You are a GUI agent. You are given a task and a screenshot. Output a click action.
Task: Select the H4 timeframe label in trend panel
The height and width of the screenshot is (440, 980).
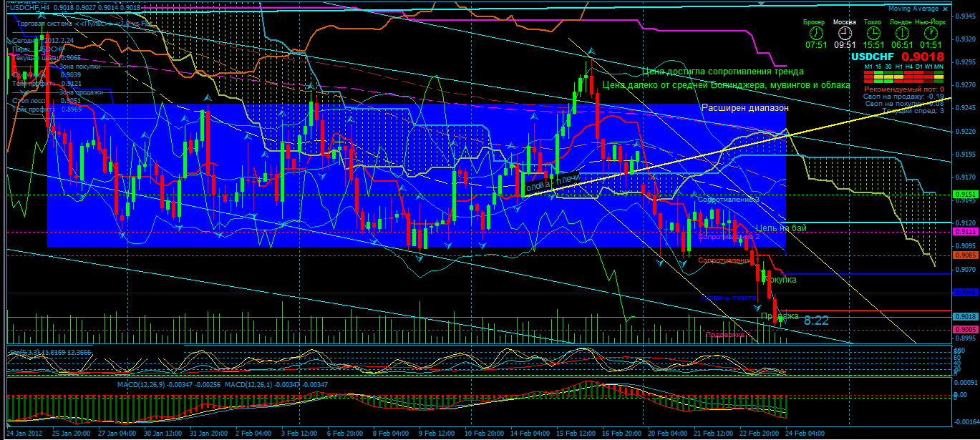pos(909,67)
